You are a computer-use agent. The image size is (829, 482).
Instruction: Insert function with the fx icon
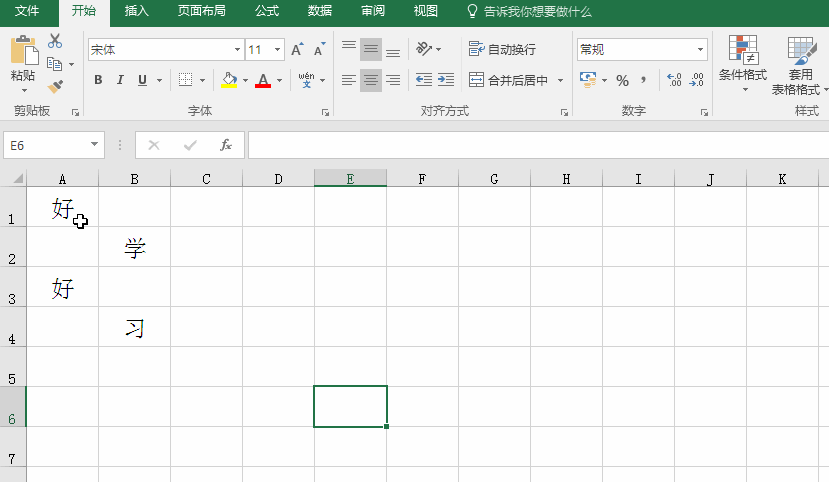[x=226, y=145]
